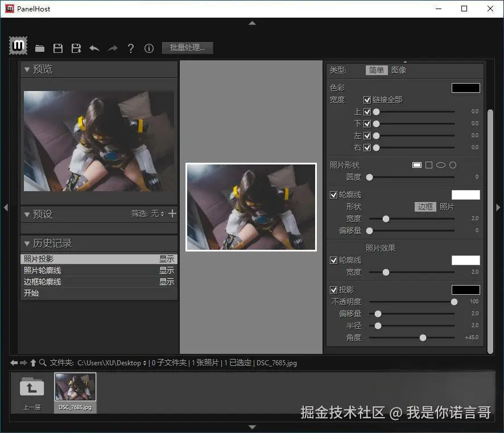Click the 不透明度 opacity slider handle
This screenshot has height=433, width=504.
pyautogui.click(x=454, y=302)
